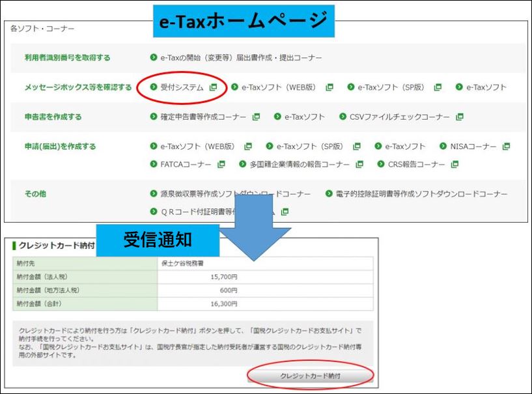Click クレジットカード納付 section title
532x394 pixels.
pos(57,246)
